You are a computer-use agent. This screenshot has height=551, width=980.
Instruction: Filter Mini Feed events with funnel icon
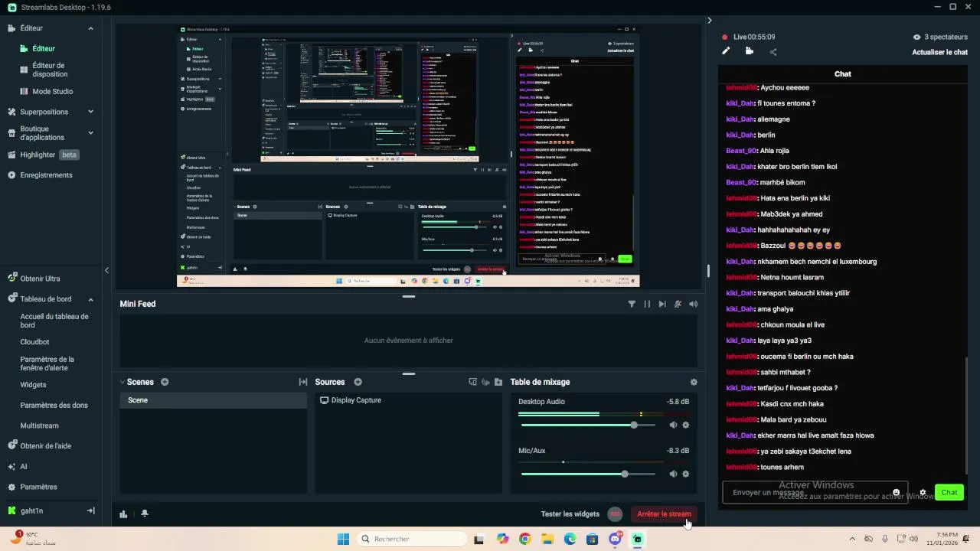632,304
